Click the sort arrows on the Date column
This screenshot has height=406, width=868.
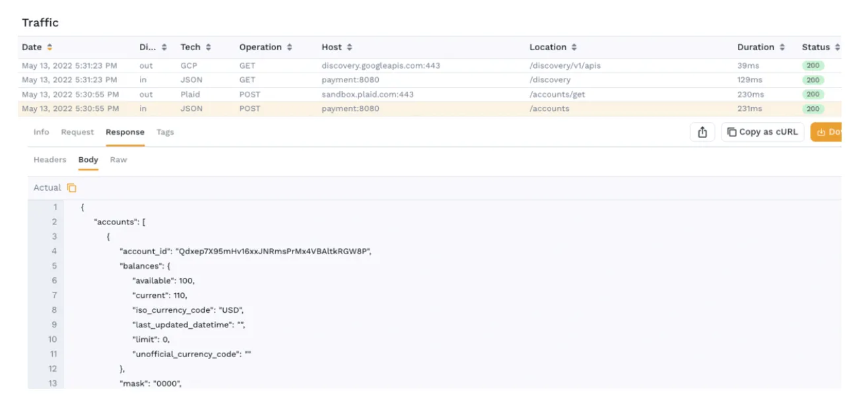pyautogui.click(x=51, y=47)
